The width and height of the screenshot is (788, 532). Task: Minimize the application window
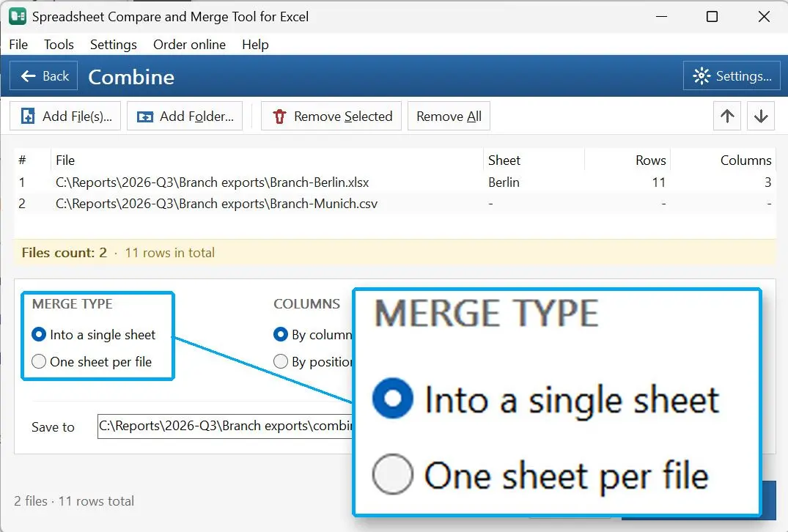tap(662, 17)
